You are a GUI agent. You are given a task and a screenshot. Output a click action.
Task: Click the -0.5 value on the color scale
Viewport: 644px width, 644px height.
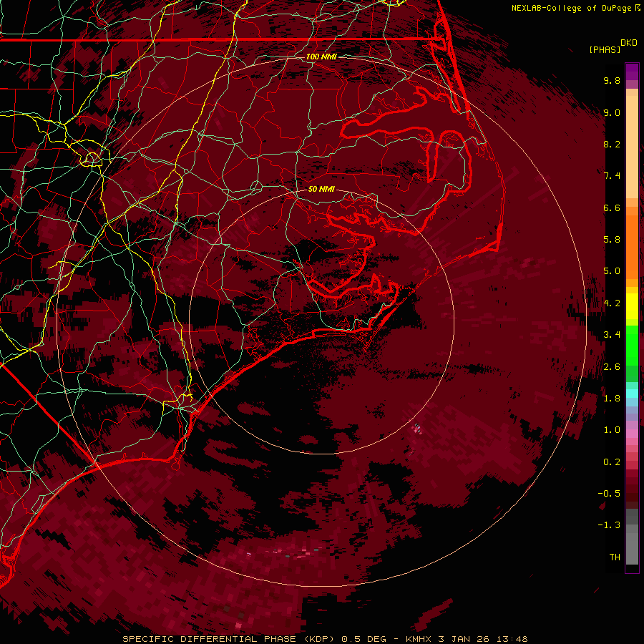(609, 494)
